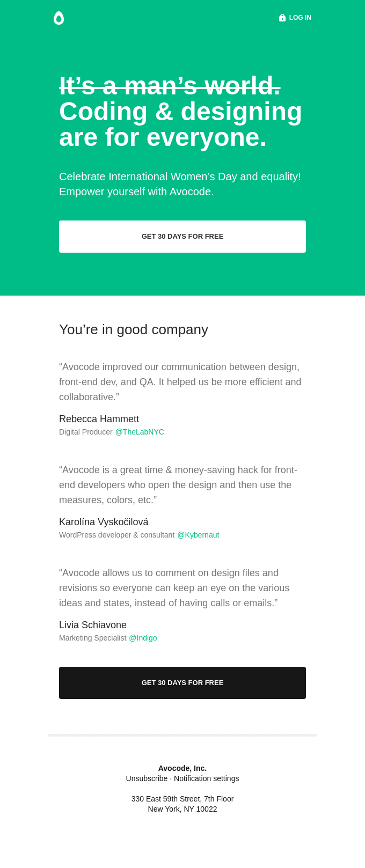The width and height of the screenshot is (365, 868).
Task: Select Karolína Vyskočilová's name
Action: point(104,522)
